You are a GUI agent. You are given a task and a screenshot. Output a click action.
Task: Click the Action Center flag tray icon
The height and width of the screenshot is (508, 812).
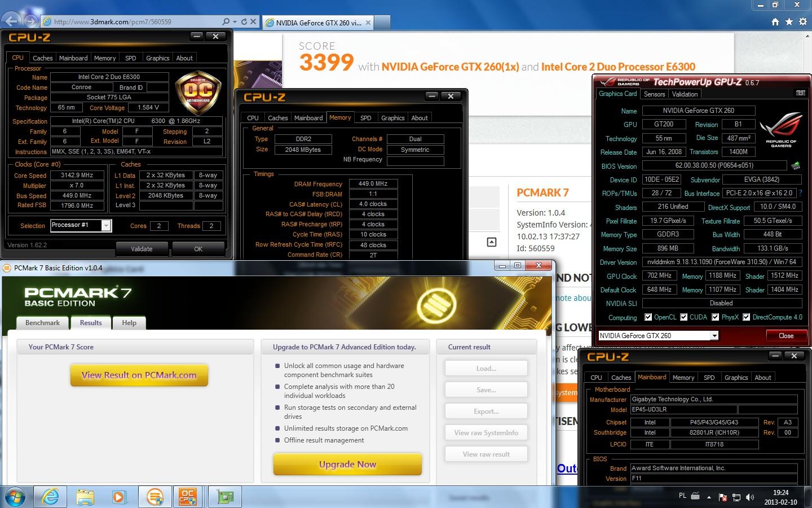[723, 497]
